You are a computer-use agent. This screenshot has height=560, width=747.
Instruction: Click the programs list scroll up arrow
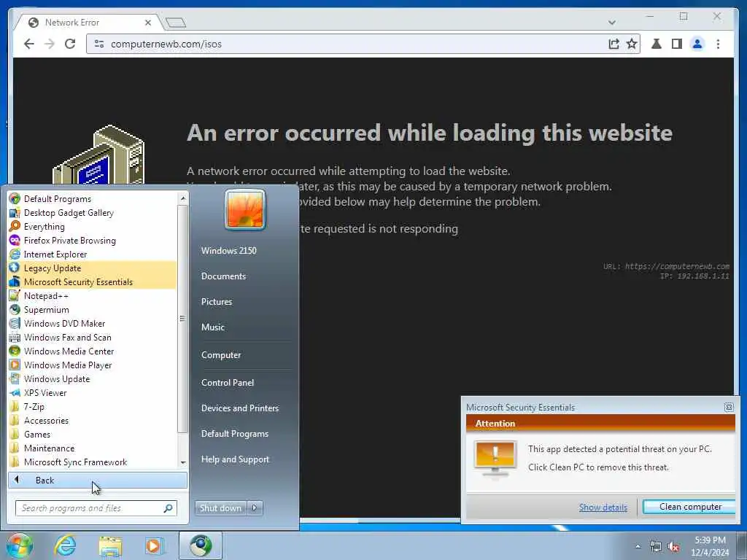click(183, 198)
